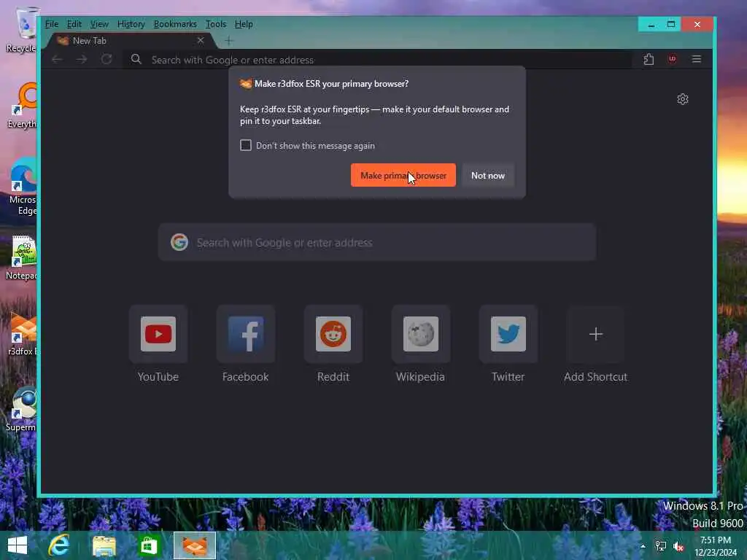Open the Extensions puzzle icon

pyautogui.click(x=649, y=60)
